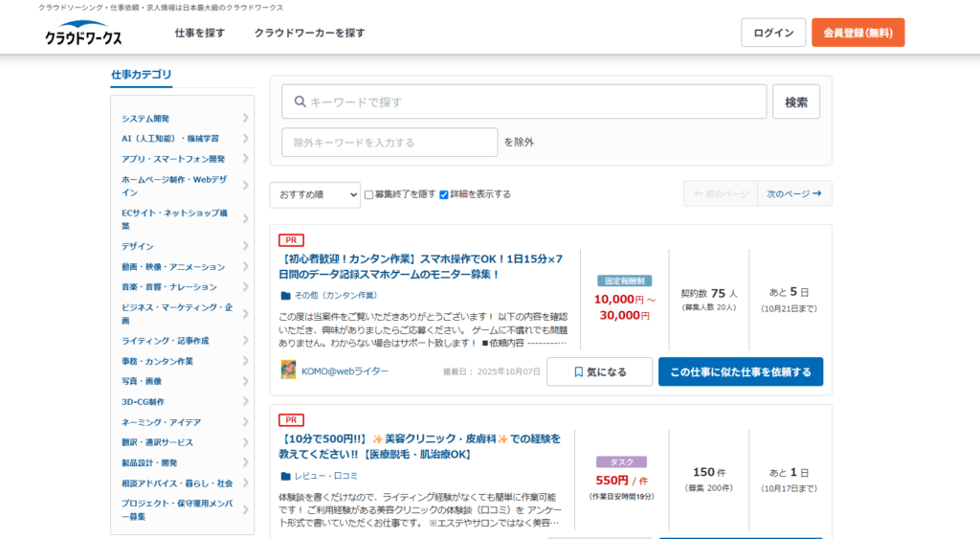
Task: Expand the デザイン category chevron
Action: [245, 246]
